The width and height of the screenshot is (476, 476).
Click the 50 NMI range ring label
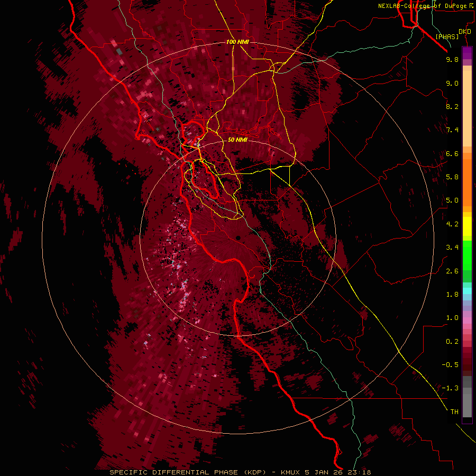pos(237,140)
